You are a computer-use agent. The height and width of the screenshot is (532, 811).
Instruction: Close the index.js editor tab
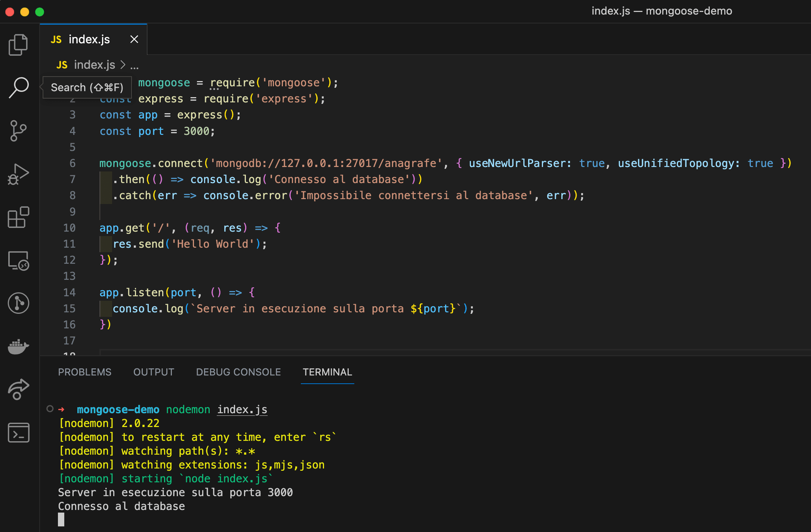(x=134, y=39)
